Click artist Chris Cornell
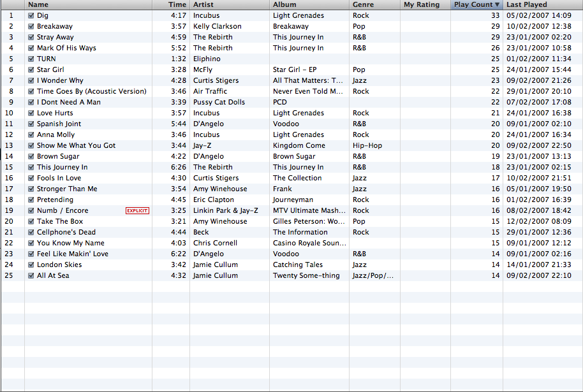 [215, 243]
